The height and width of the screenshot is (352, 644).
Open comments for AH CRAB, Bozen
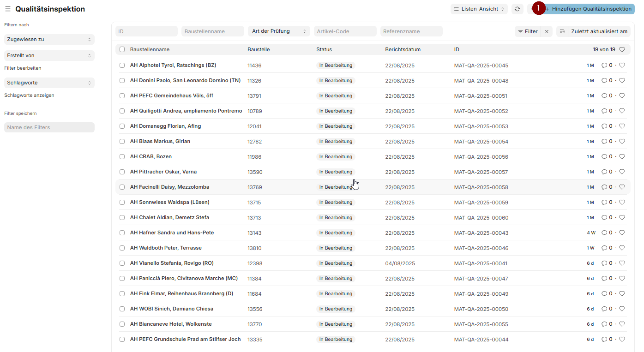point(607,156)
